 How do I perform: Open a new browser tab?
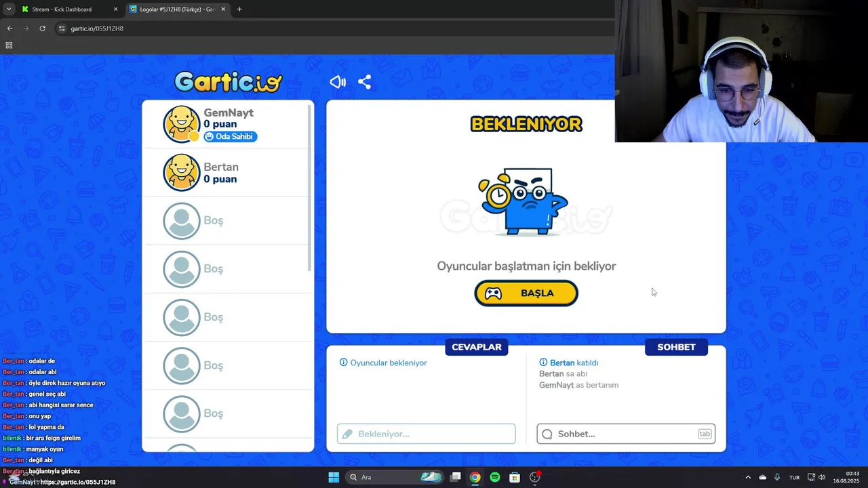coord(239,9)
